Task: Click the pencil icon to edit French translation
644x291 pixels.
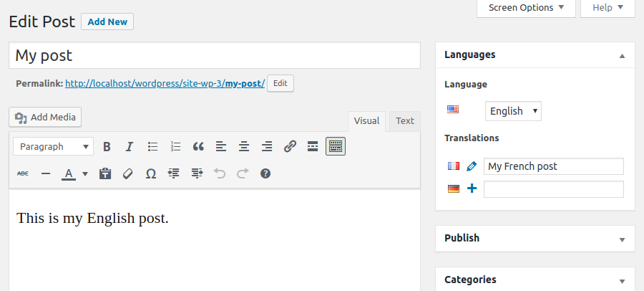Action: pos(471,166)
